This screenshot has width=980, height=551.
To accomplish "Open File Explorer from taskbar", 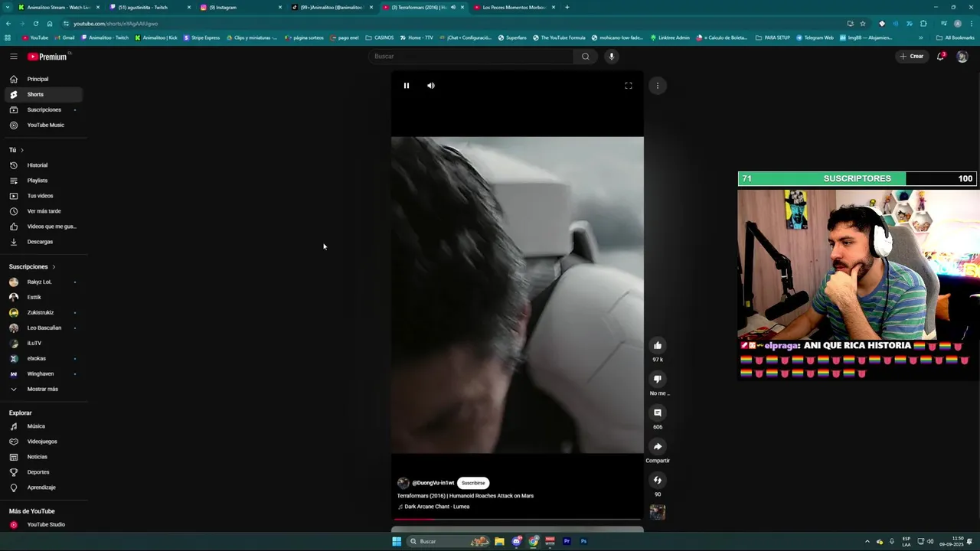I will pyautogui.click(x=499, y=541).
